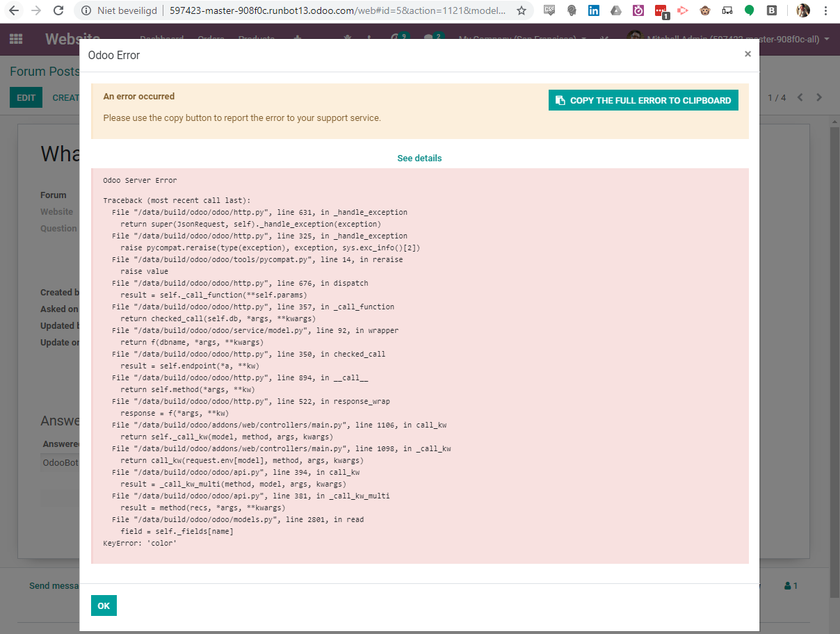The image size is (840, 634).
Task: Open the purple stopwatch timer extension
Action: coord(638,10)
